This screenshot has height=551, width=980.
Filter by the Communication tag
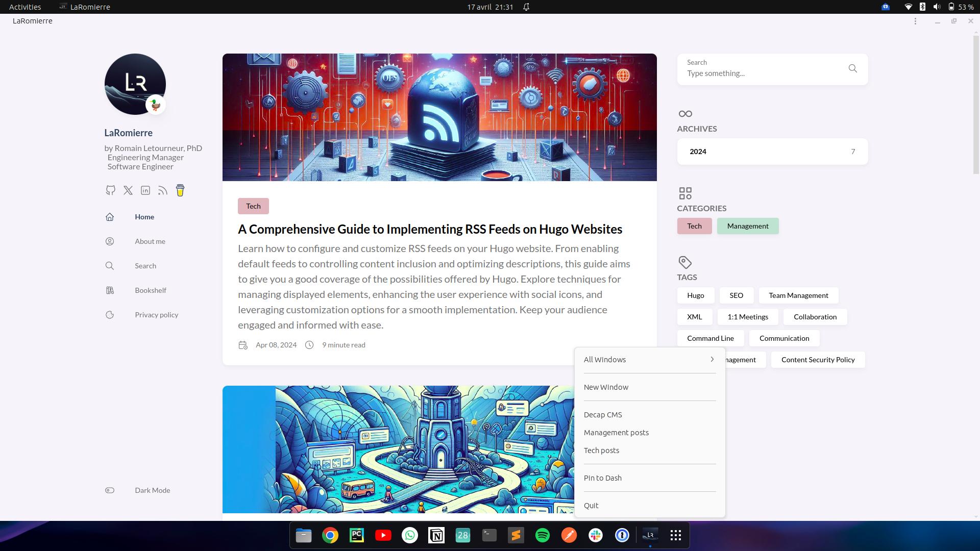point(784,338)
